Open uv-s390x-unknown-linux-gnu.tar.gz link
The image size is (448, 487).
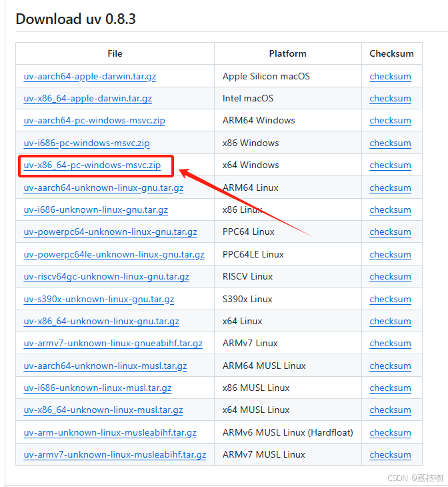point(99,300)
